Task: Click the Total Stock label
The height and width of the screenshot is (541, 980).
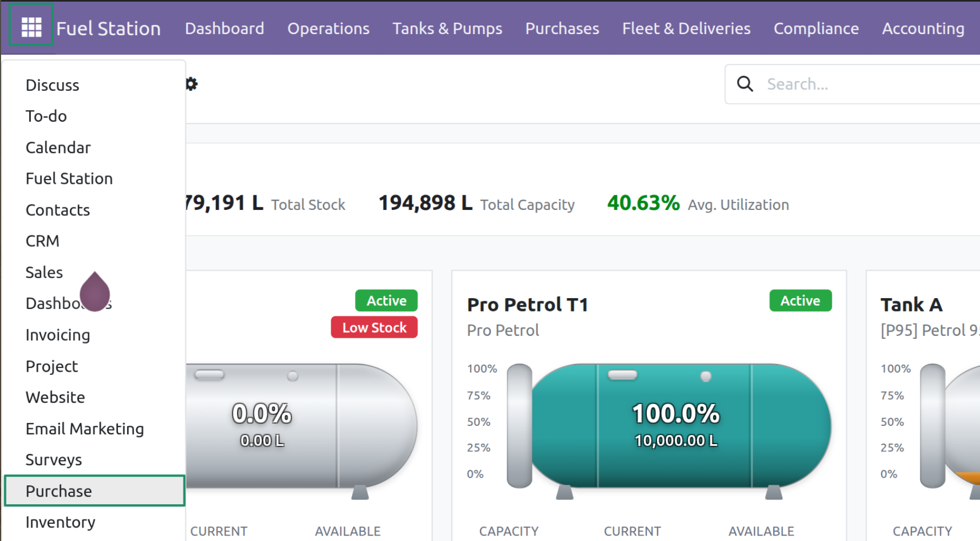Action: click(x=308, y=204)
